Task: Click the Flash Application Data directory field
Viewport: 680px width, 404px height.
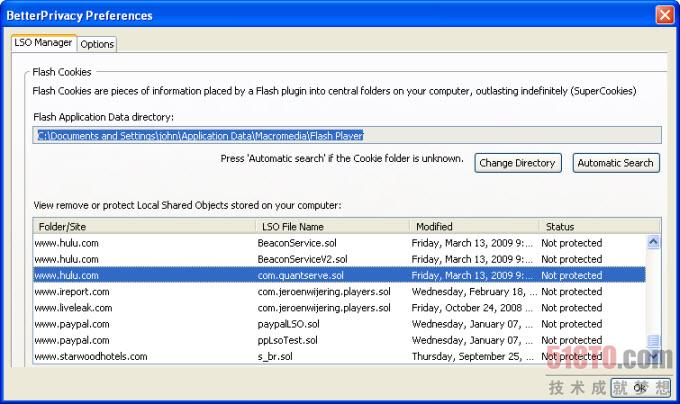Action: point(347,135)
